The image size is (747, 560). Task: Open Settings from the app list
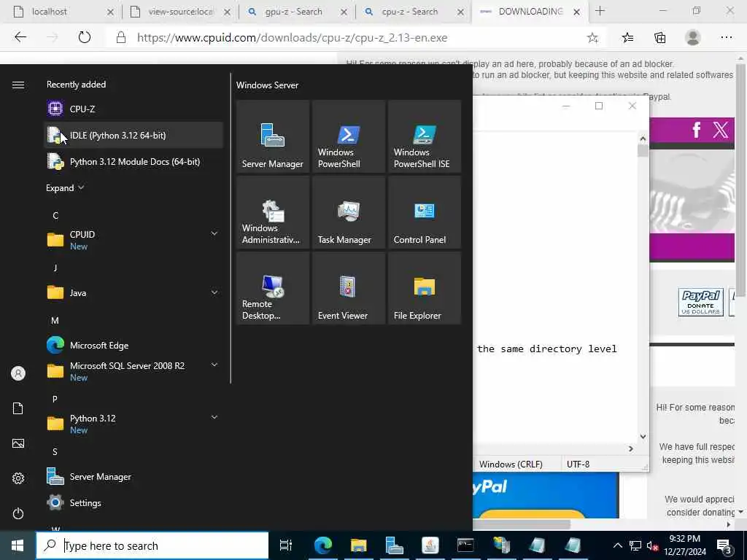pyautogui.click(x=133, y=503)
